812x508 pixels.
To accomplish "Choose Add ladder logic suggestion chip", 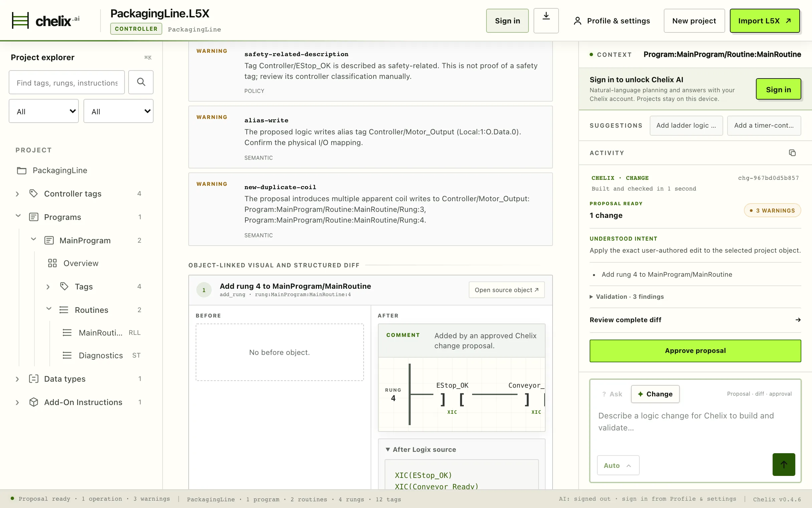I will [686, 126].
